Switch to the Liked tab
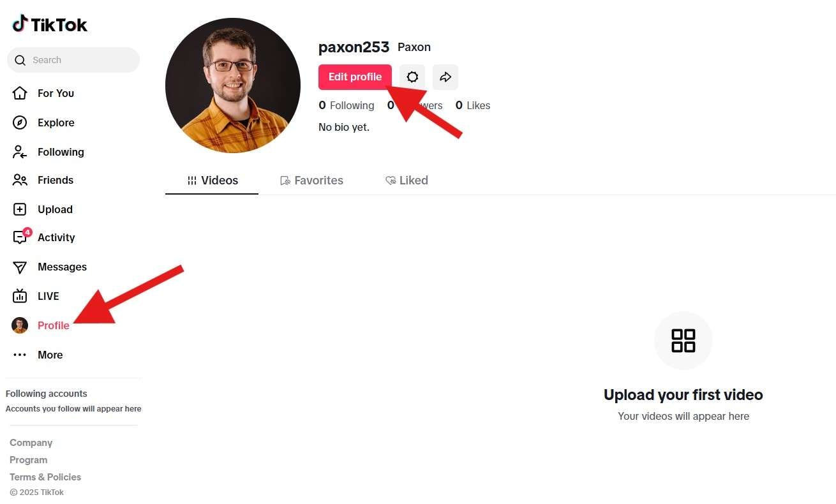 point(407,181)
